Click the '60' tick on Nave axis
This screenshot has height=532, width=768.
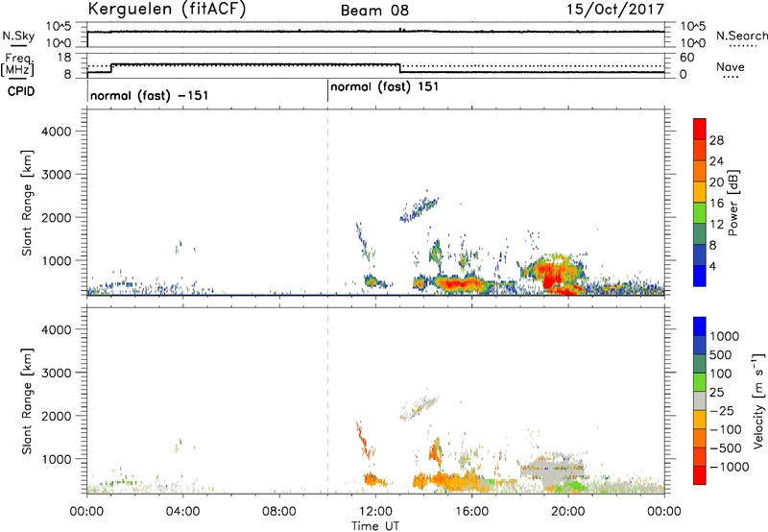pos(686,58)
